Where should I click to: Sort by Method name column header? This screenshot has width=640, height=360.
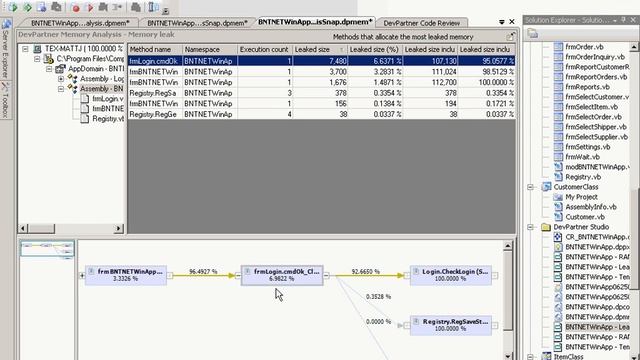[x=155, y=49]
